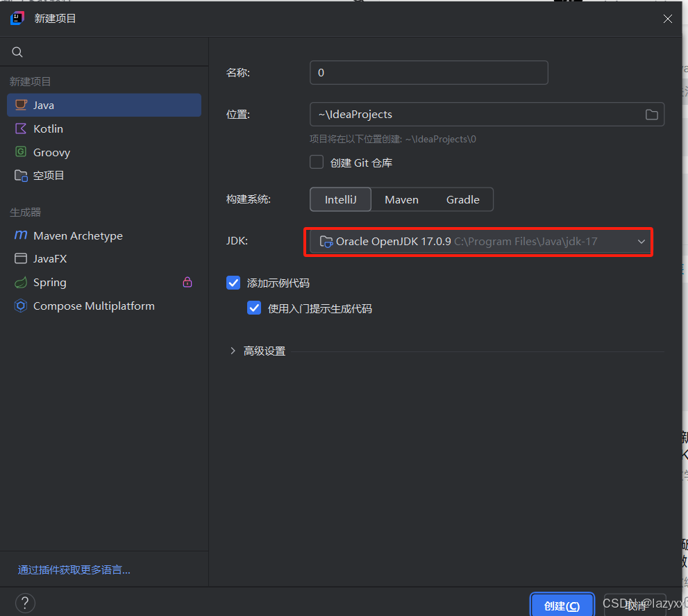Image resolution: width=688 pixels, height=616 pixels.
Task: Select the Java coffee cup icon
Action: [x=21, y=105]
